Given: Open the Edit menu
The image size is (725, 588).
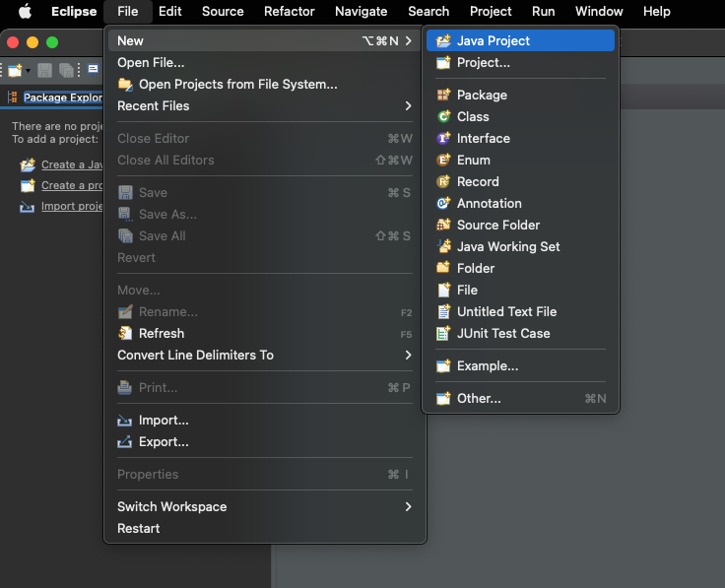Looking at the screenshot, I should (x=170, y=11).
